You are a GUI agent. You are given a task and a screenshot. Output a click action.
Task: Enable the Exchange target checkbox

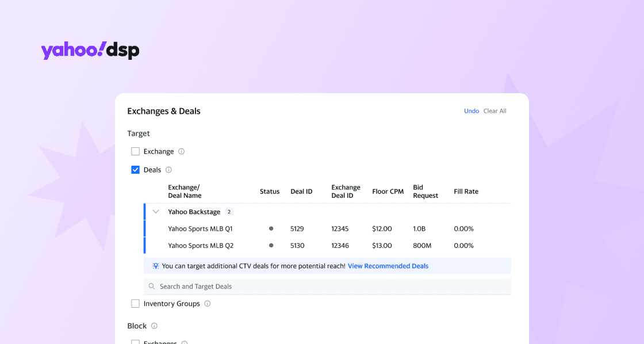pos(135,151)
